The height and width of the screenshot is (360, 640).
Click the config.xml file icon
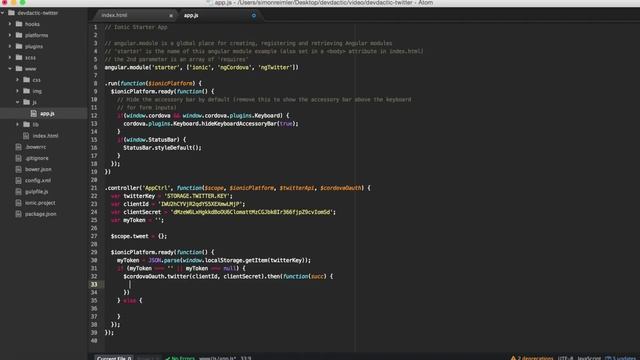18,180
